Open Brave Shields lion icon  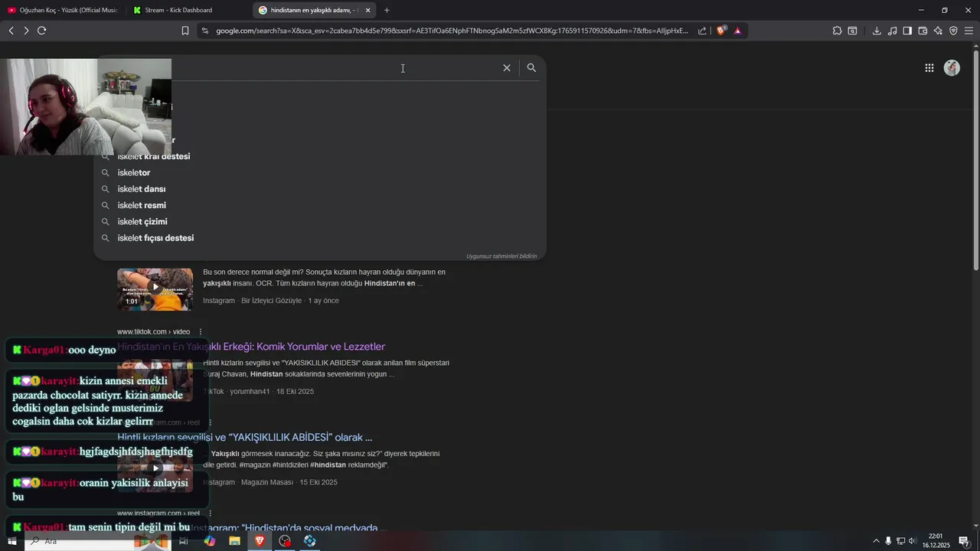click(721, 31)
